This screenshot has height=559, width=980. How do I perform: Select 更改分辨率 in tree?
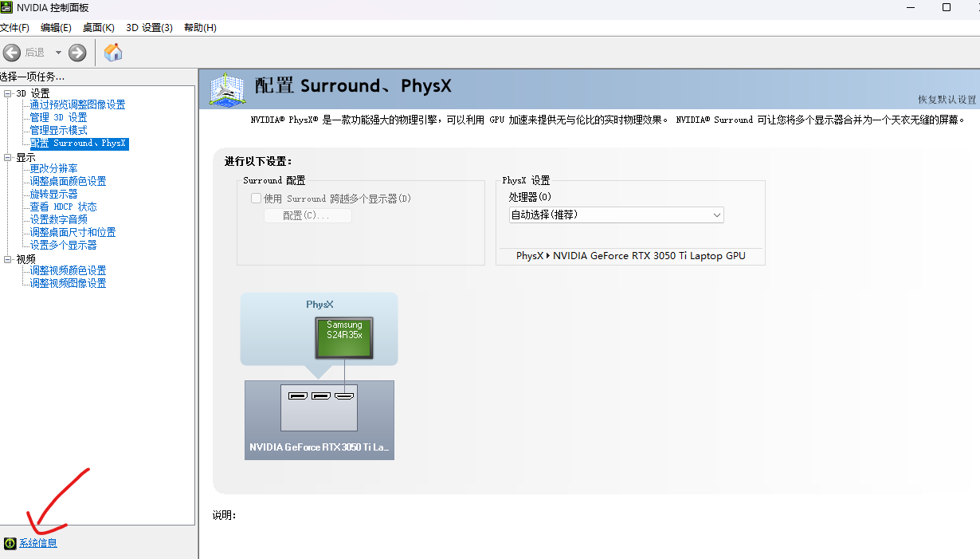click(53, 168)
